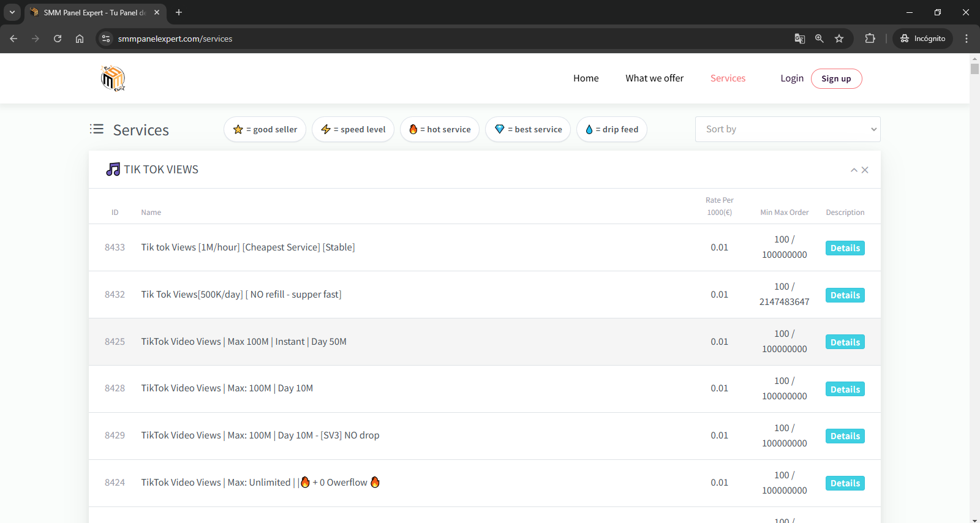
Task: Open Details for service 8429
Action: 845,436
